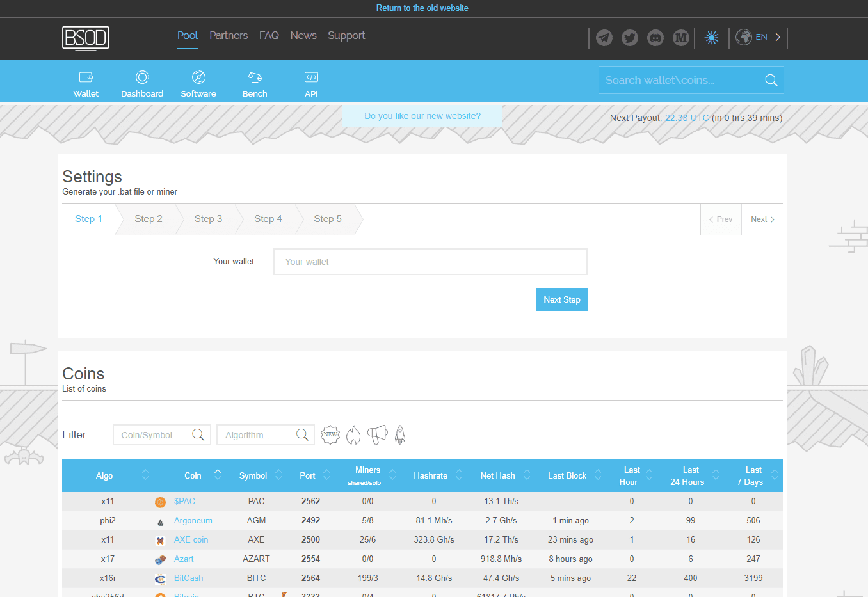This screenshot has width=868, height=597.
Task: Select the Partners menu item
Action: [229, 36]
